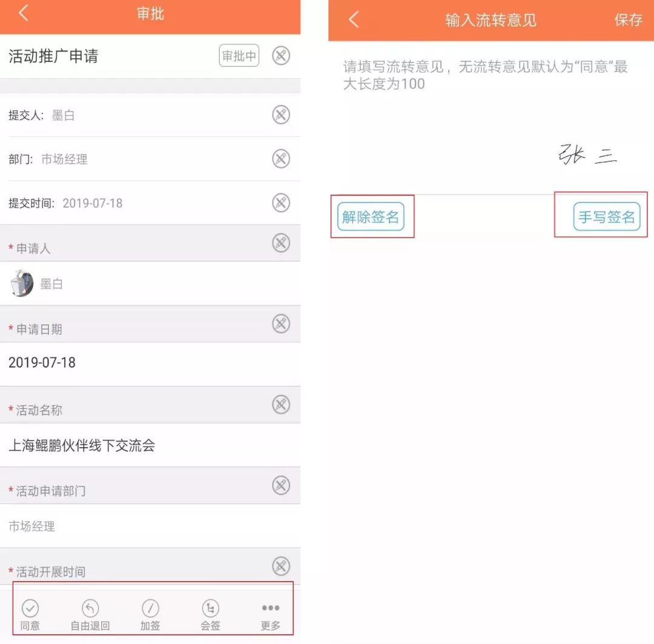Tap edit icon beside 活动推广申请 title
This screenshot has height=644, width=654.
pos(281,56)
